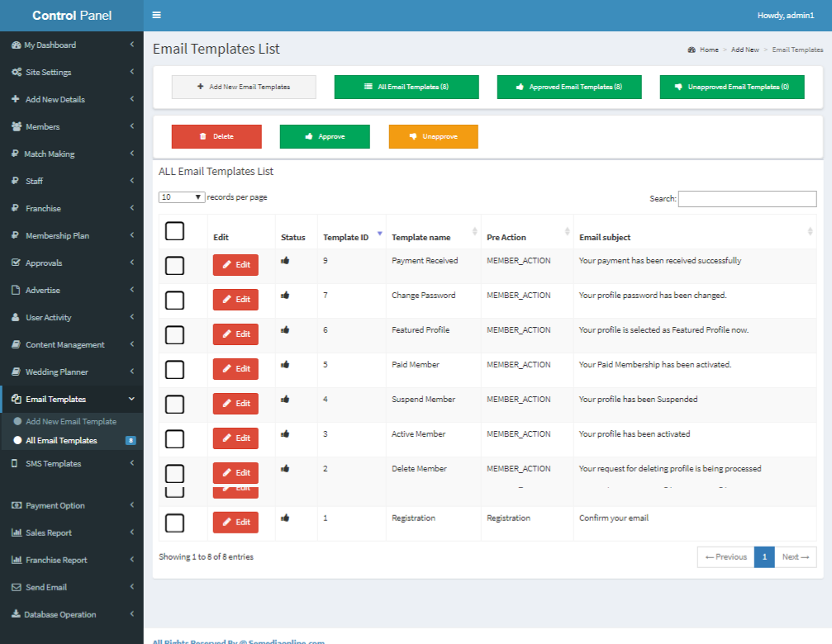Viewport: 832px width, 644px height.
Task: Click the Email subject column sort icon
Action: click(x=810, y=231)
